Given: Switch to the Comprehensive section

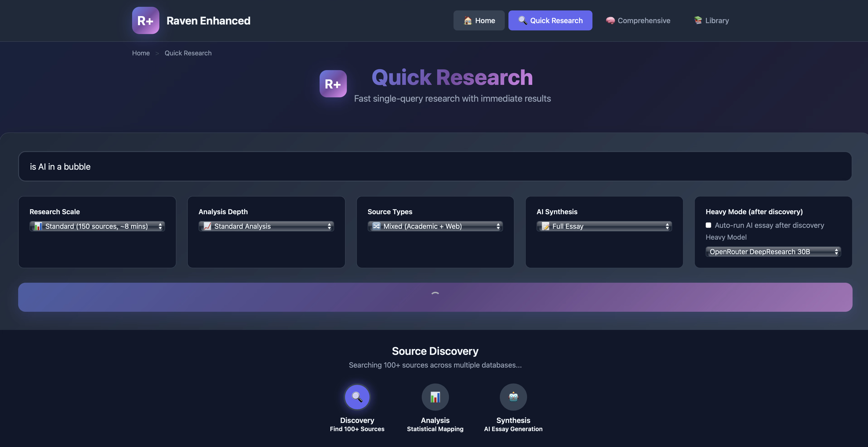Looking at the screenshot, I should [638, 20].
